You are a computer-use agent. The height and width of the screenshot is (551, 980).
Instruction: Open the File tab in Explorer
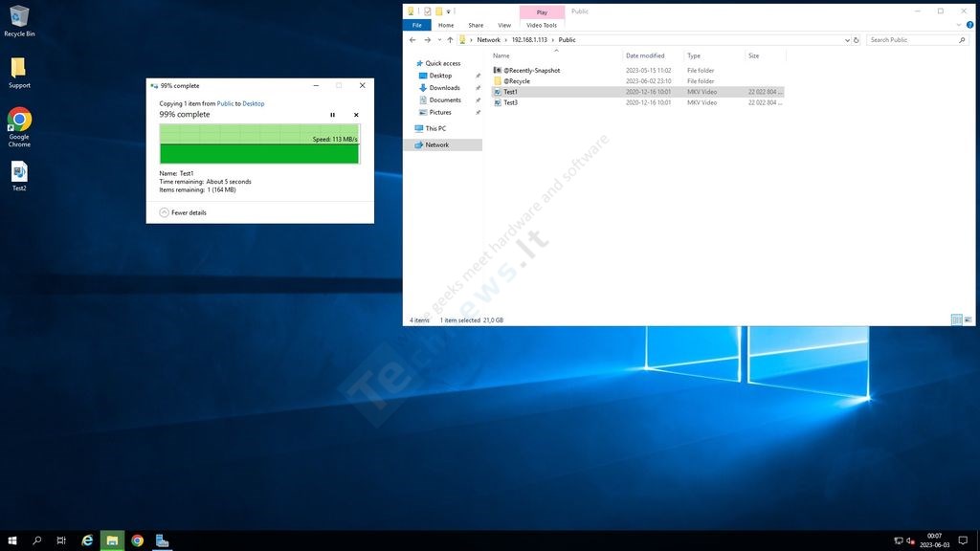pyautogui.click(x=417, y=25)
